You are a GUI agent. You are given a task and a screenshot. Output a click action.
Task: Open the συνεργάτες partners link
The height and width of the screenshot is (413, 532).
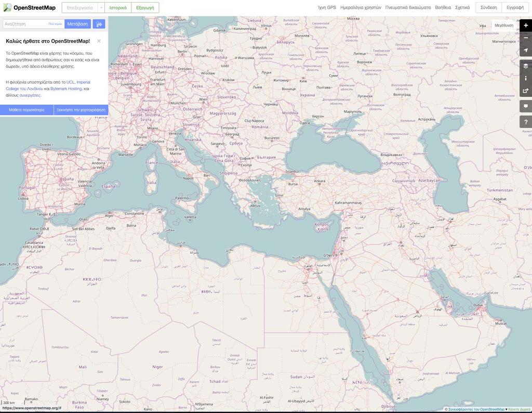pos(30,95)
